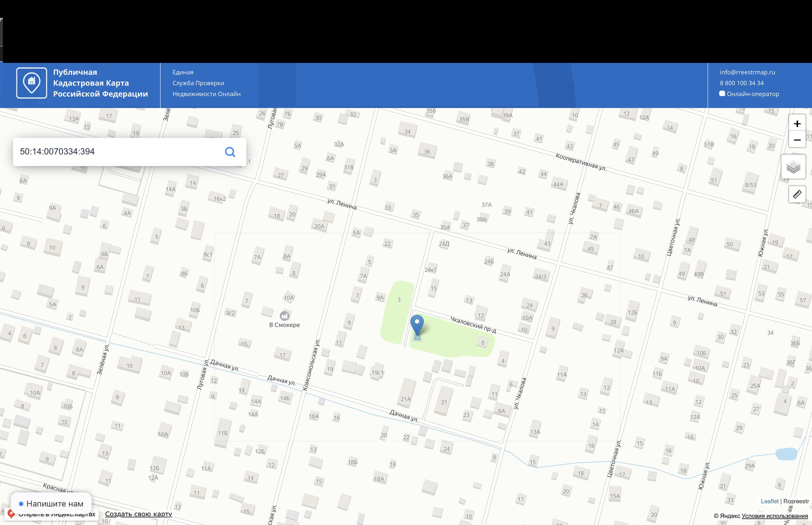Click the cadastral map logo icon
Screen dimensions: 812x525
[32, 83]
